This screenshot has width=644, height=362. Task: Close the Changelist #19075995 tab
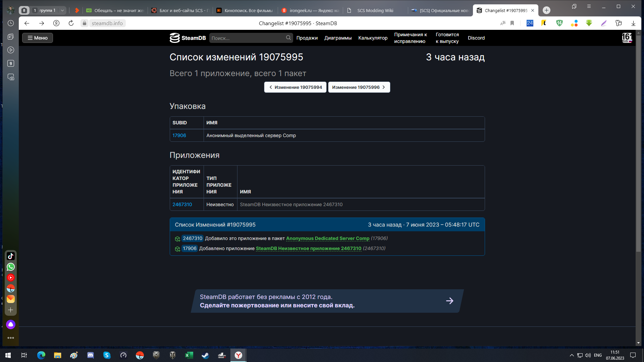click(533, 10)
